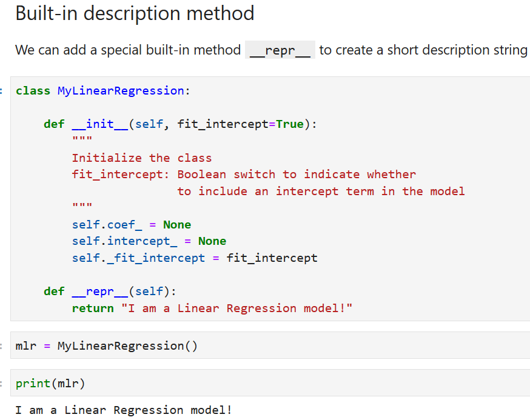
Task: Click the 'def __repr__(self):' line
Action: click(110, 292)
